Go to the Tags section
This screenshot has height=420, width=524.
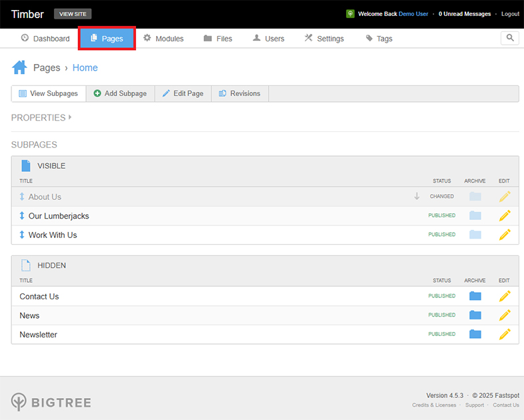pyautogui.click(x=379, y=39)
